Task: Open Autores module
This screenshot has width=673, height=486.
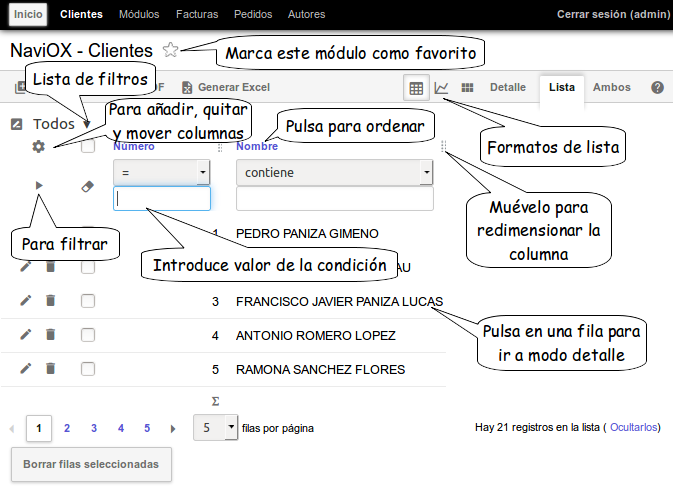Action: click(x=306, y=14)
